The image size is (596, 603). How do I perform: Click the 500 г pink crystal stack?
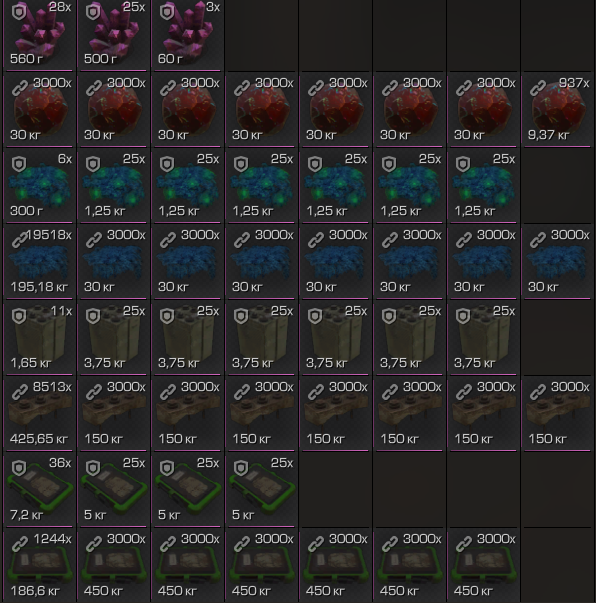(x=113, y=35)
